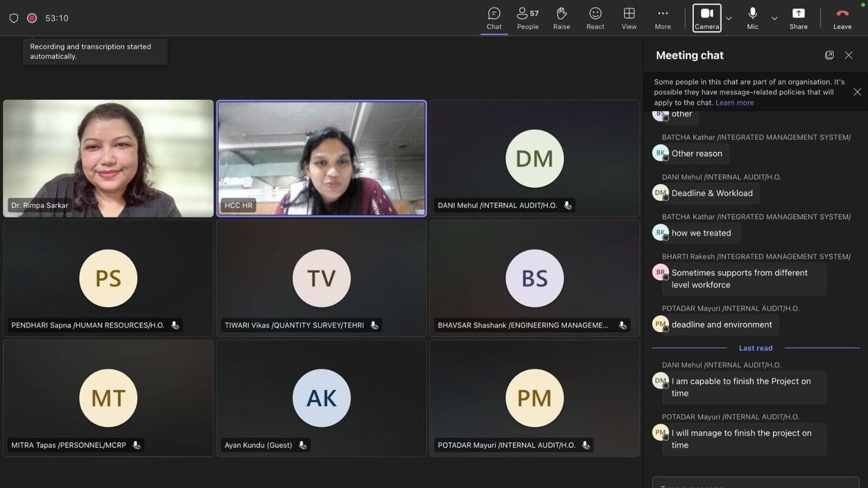Screen dimensions: 868x488
Task: Click the PM avatar for POTADAR Mayuri
Action: tap(534, 398)
